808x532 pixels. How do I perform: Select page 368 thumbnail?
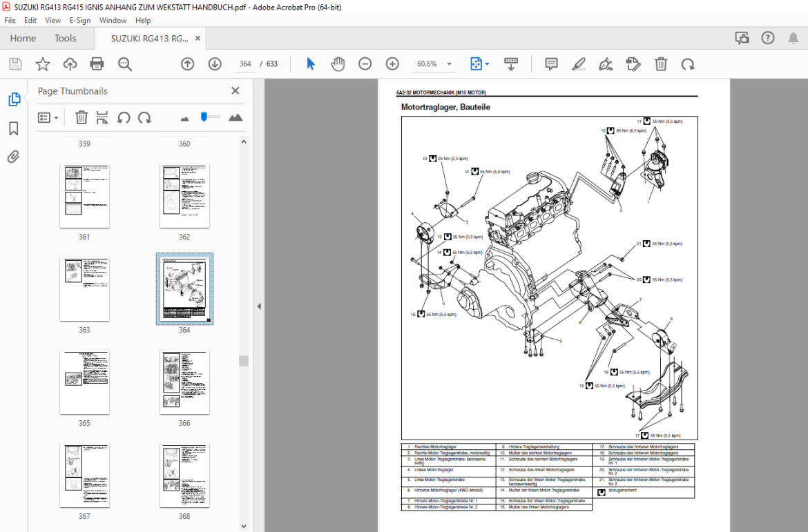(x=184, y=476)
